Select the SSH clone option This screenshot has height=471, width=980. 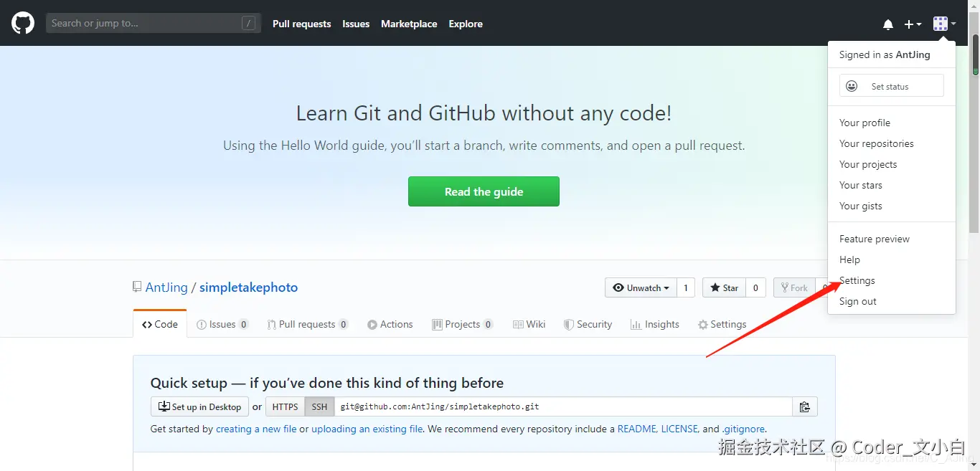click(x=319, y=406)
